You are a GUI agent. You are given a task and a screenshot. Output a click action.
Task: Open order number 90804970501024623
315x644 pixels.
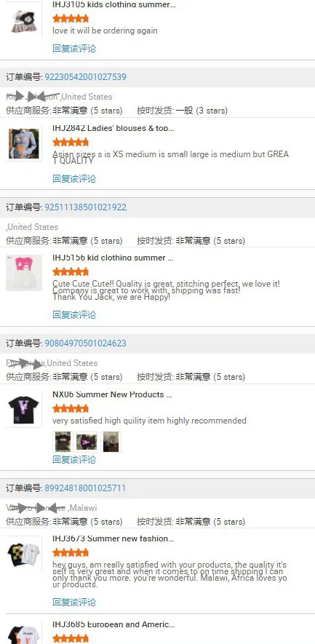(x=85, y=343)
